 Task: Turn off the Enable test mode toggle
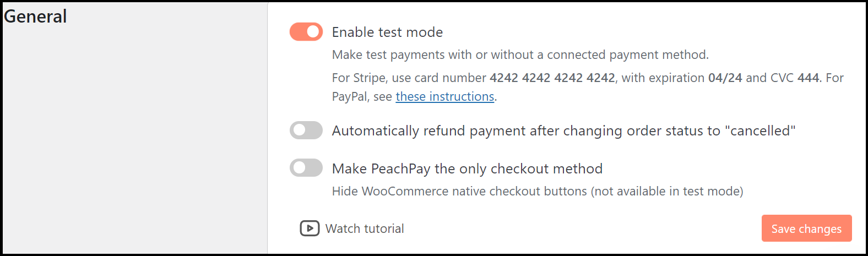click(x=306, y=32)
